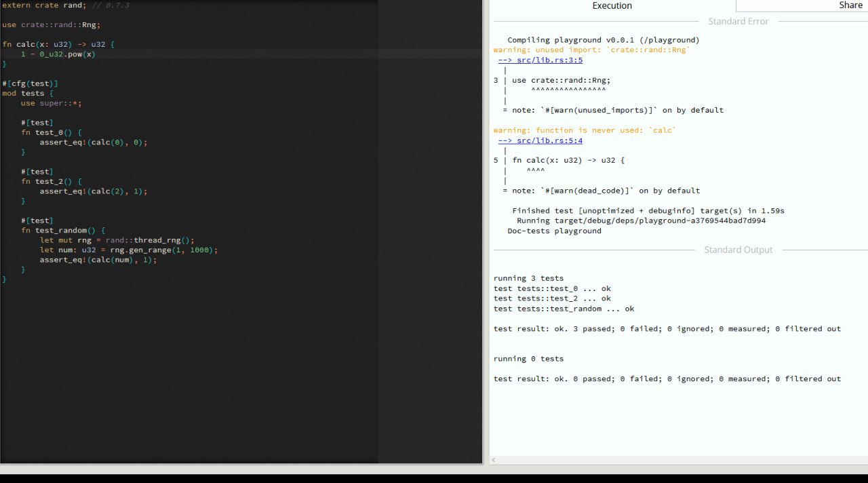This screenshot has height=483, width=868.
Task: Click the 'Running target/debug/deps/playground' line
Action: click(642, 220)
